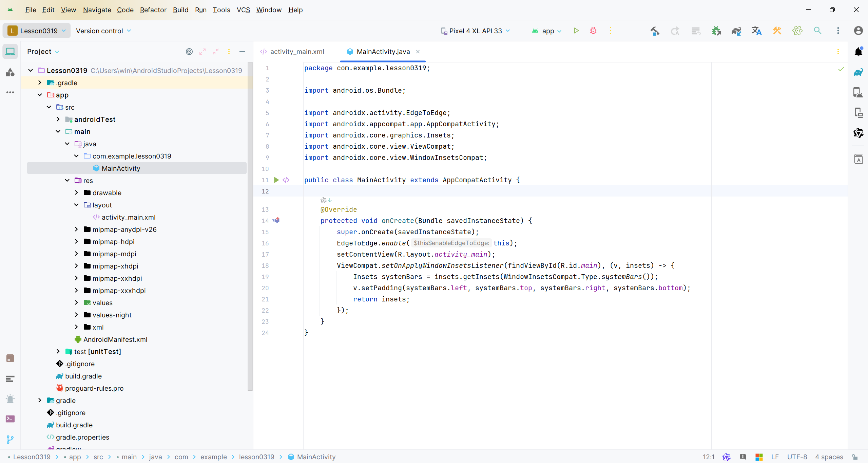The height and width of the screenshot is (463, 868).
Task: Click src breadcrumb in navigation bar
Action: coord(98,457)
